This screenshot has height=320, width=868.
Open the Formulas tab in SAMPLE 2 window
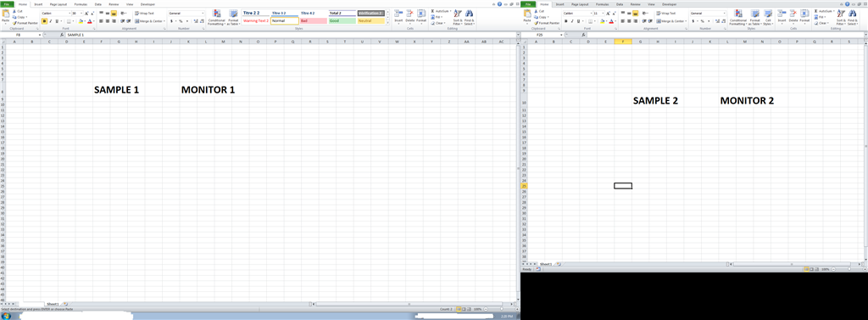[603, 4]
